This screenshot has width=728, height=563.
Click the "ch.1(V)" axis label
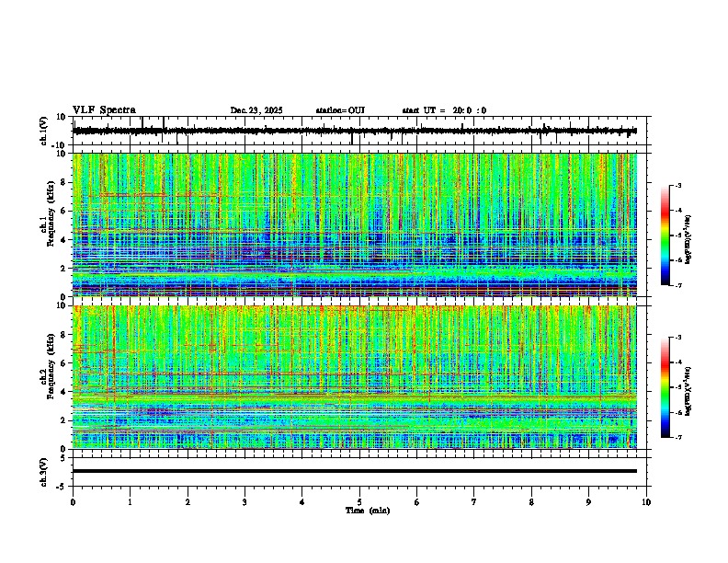[44, 131]
